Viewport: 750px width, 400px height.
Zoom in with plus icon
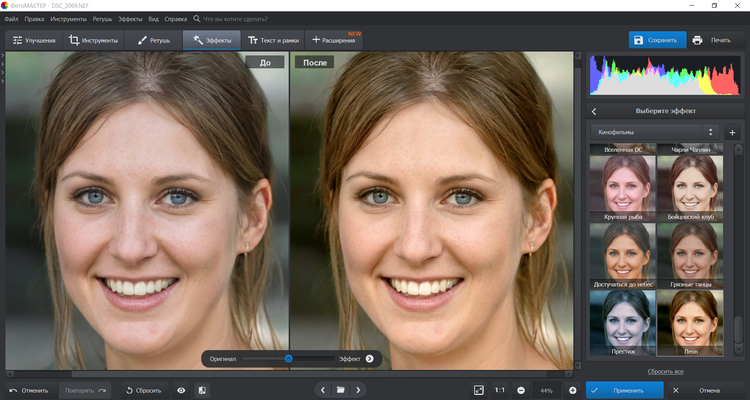[572, 390]
